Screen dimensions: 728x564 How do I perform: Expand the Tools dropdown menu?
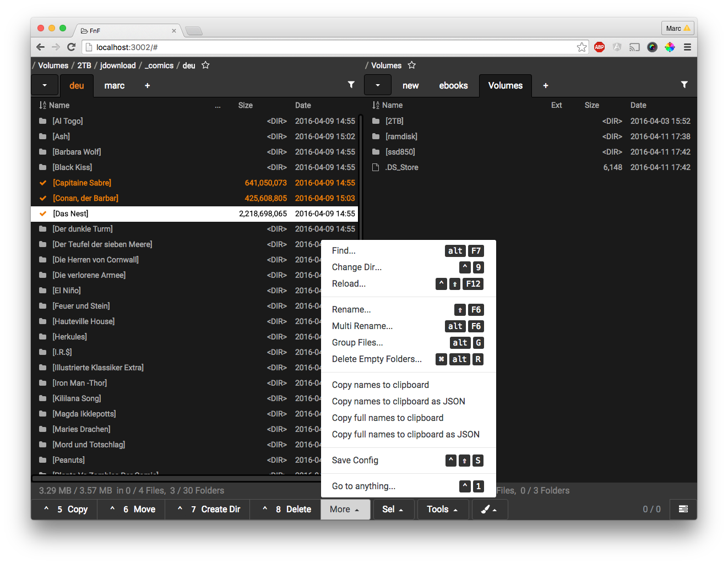click(442, 510)
